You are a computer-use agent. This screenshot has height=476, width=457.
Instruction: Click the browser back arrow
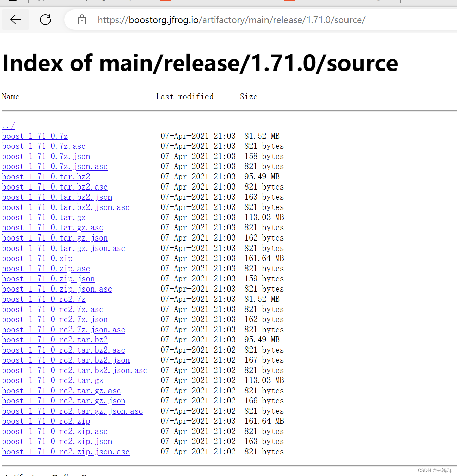point(16,20)
